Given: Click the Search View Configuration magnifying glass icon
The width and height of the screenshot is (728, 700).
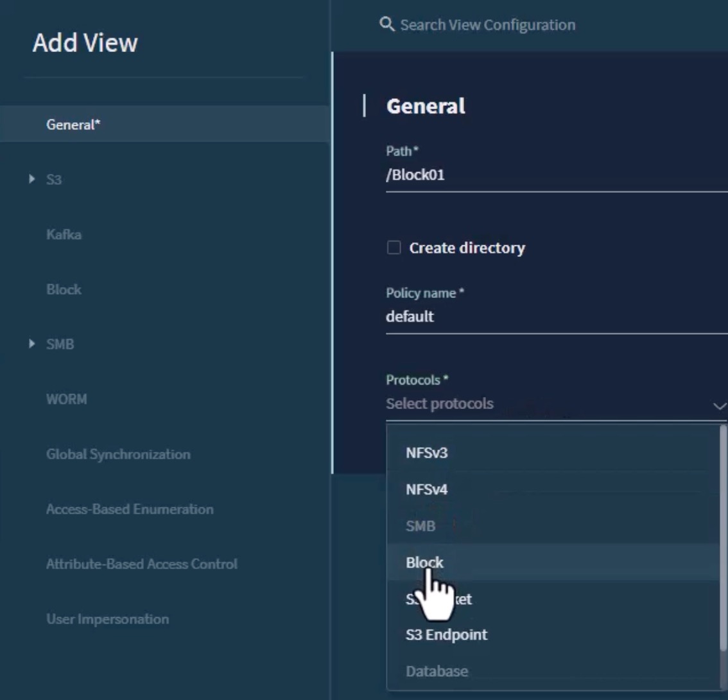Looking at the screenshot, I should tap(387, 24).
